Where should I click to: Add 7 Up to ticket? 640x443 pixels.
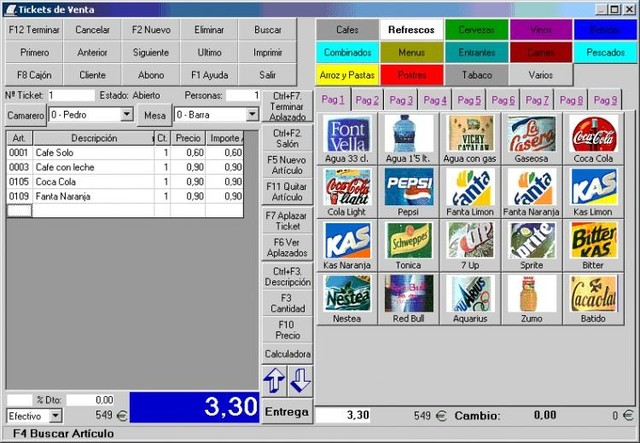[470, 246]
